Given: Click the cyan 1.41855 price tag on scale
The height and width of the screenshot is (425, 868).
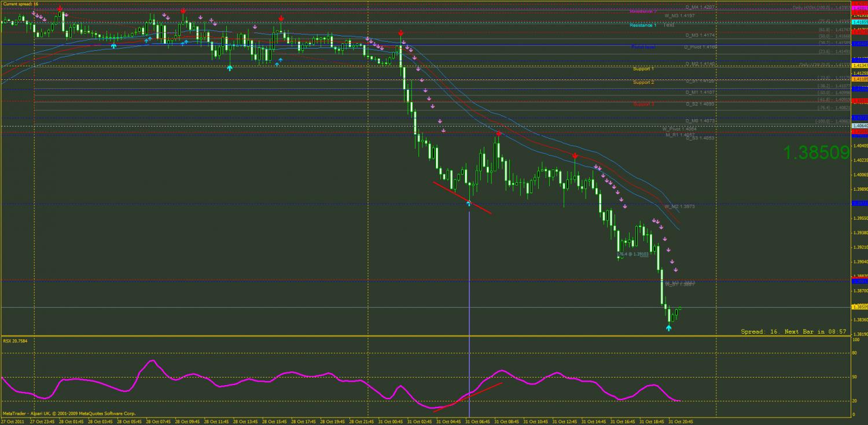Looking at the screenshot, I should (x=860, y=22).
